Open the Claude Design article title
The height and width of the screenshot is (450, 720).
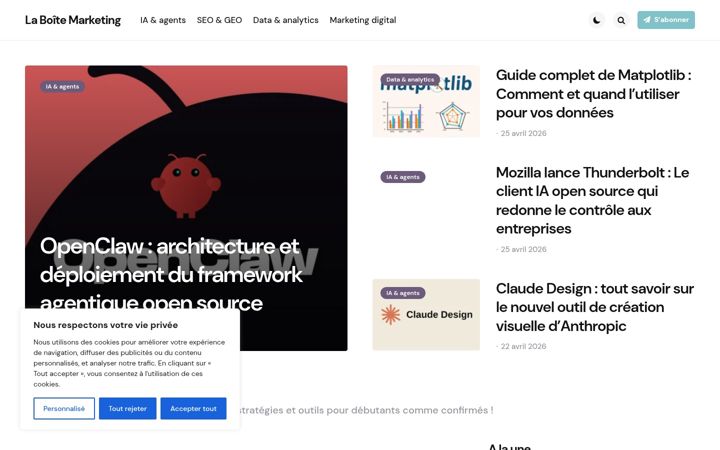pyautogui.click(x=595, y=307)
